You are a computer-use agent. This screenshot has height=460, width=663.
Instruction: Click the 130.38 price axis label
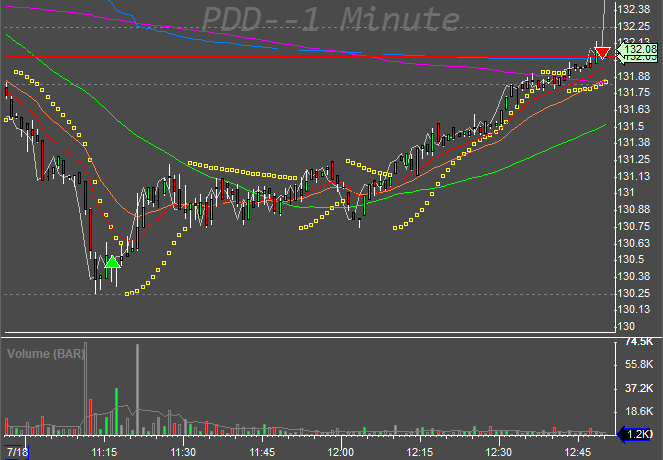pos(634,277)
